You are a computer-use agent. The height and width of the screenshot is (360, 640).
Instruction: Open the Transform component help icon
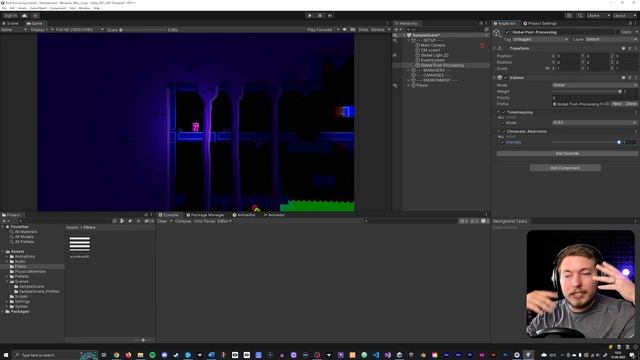click(x=624, y=48)
